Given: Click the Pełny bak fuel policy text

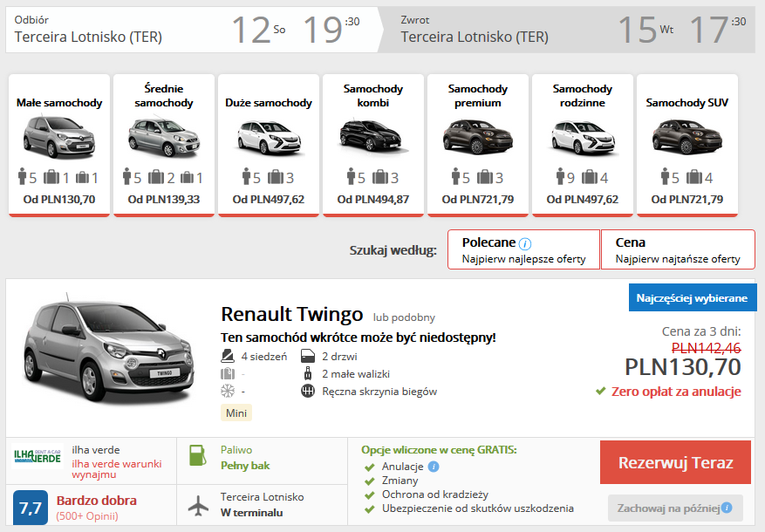Looking at the screenshot, I should pyautogui.click(x=245, y=466).
